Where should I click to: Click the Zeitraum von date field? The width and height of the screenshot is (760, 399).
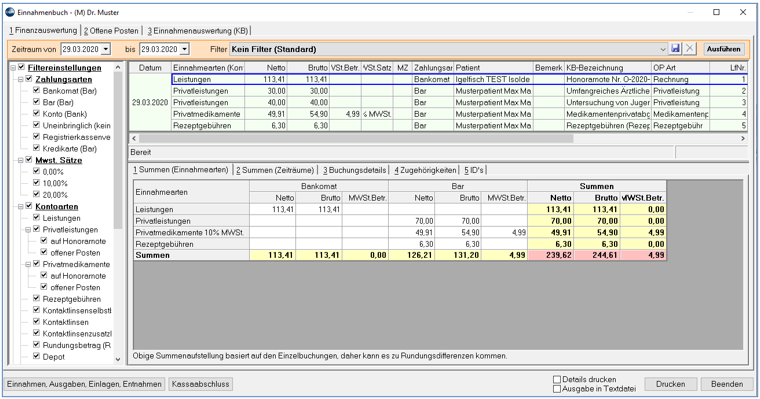(x=80, y=49)
